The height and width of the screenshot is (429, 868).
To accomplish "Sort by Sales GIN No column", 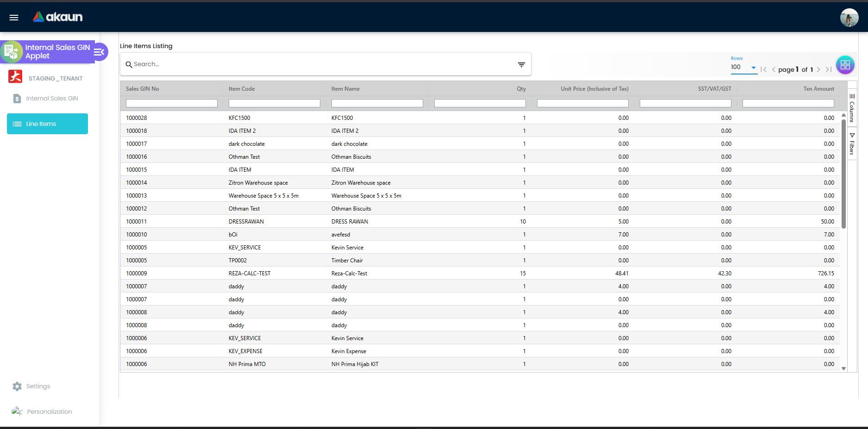I will coord(142,89).
